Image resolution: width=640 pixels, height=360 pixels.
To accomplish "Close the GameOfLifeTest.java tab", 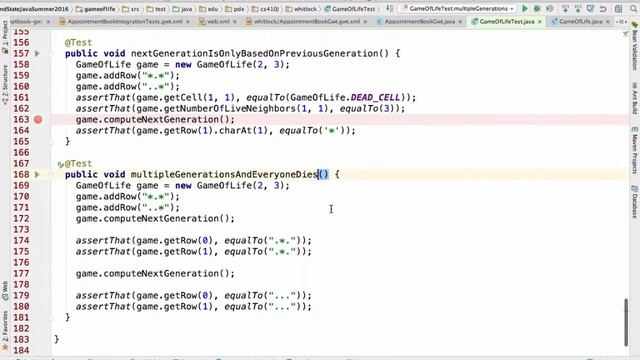I will [x=540, y=22].
